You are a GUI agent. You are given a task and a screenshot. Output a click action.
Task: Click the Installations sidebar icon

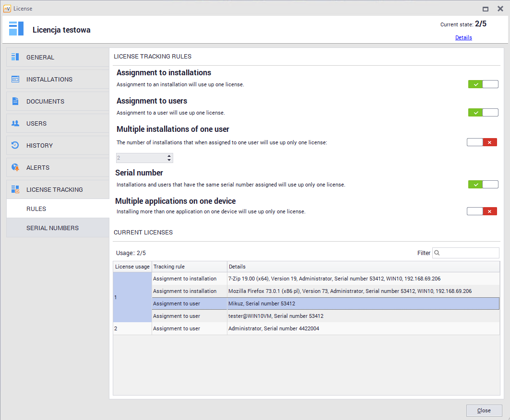point(15,79)
